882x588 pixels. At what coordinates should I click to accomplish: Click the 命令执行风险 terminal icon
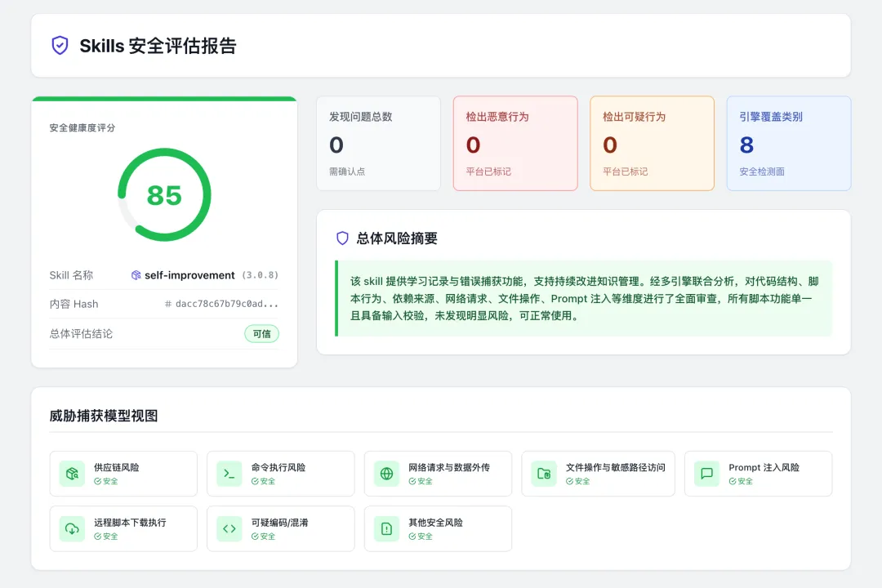click(229, 474)
